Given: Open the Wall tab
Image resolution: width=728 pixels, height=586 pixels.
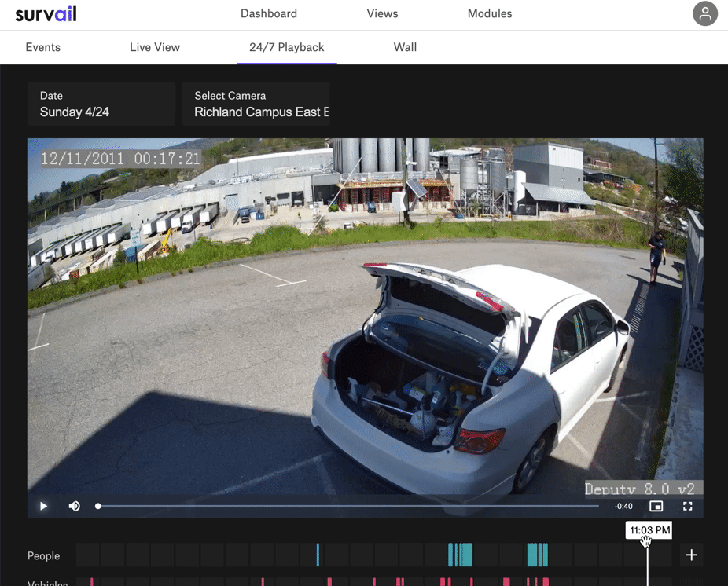Looking at the screenshot, I should click(x=405, y=47).
